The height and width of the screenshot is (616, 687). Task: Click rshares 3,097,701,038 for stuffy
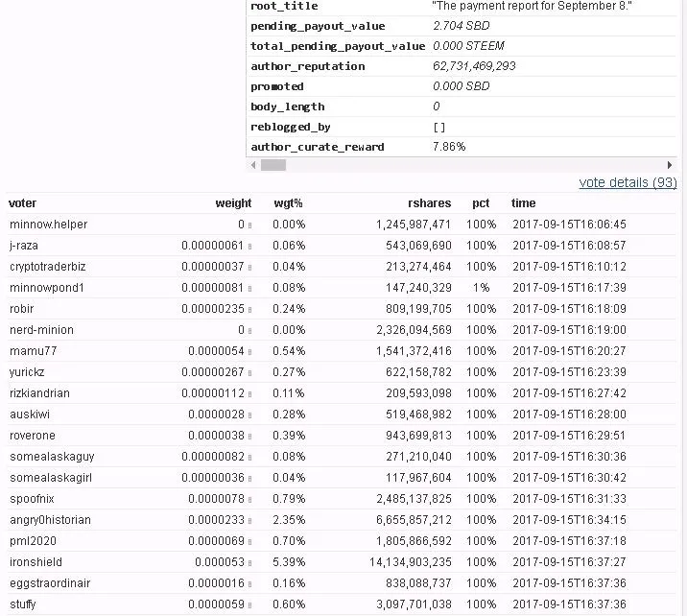(414, 604)
